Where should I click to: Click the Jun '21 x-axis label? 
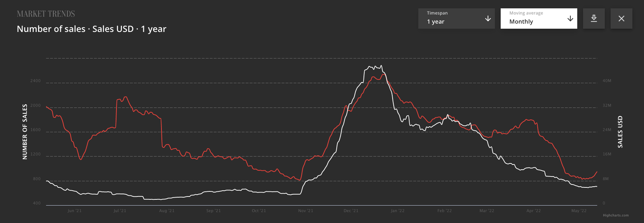(74, 211)
